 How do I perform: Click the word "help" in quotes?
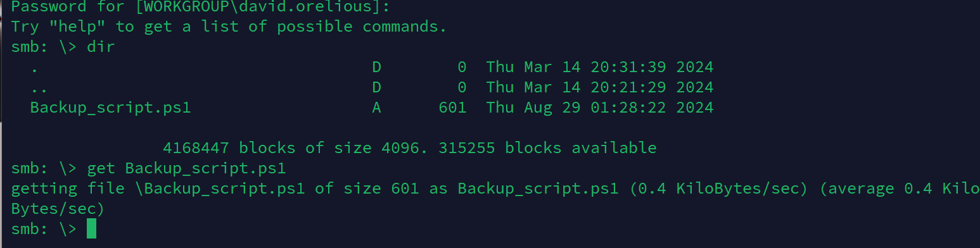pyautogui.click(x=78, y=27)
